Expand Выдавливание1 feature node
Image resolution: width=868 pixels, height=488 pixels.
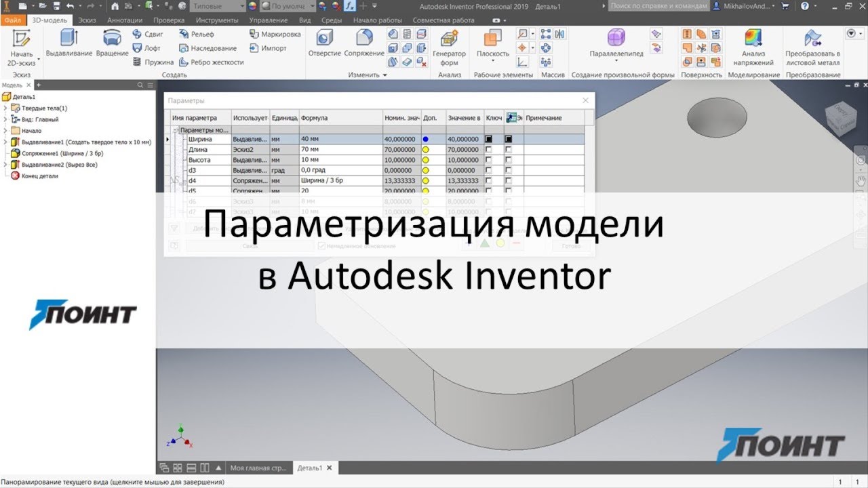pos(5,142)
